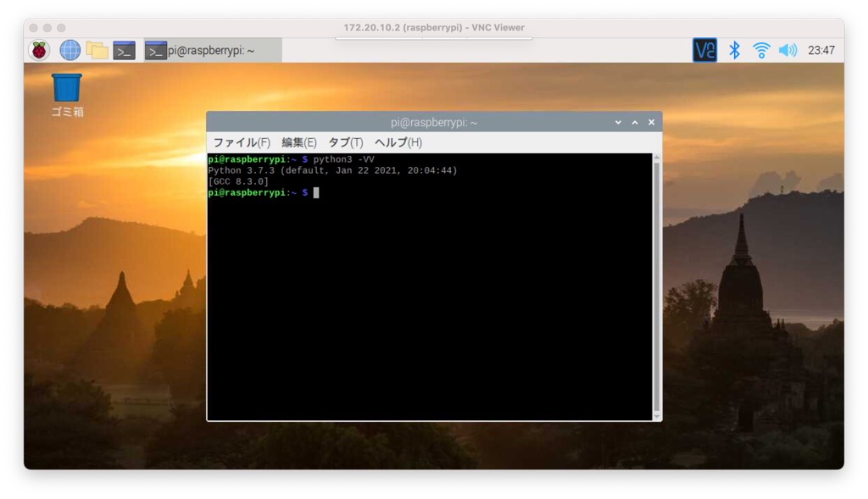Screen dimensions: 868x499
Task: Open the Raspberry Pi main menu
Action: click(x=39, y=50)
